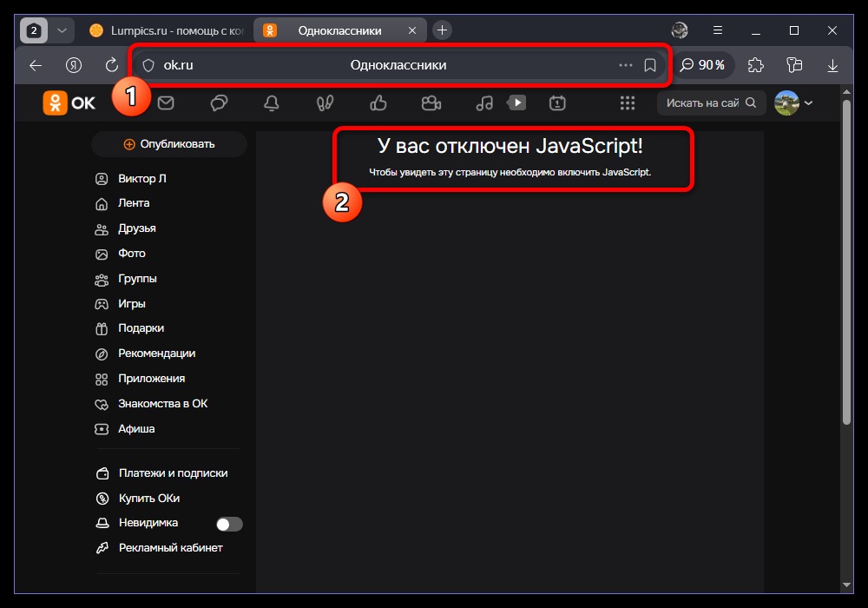The image size is (868, 608).
Task: Go back with the browser back arrow
Action: [x=36, y=65]
